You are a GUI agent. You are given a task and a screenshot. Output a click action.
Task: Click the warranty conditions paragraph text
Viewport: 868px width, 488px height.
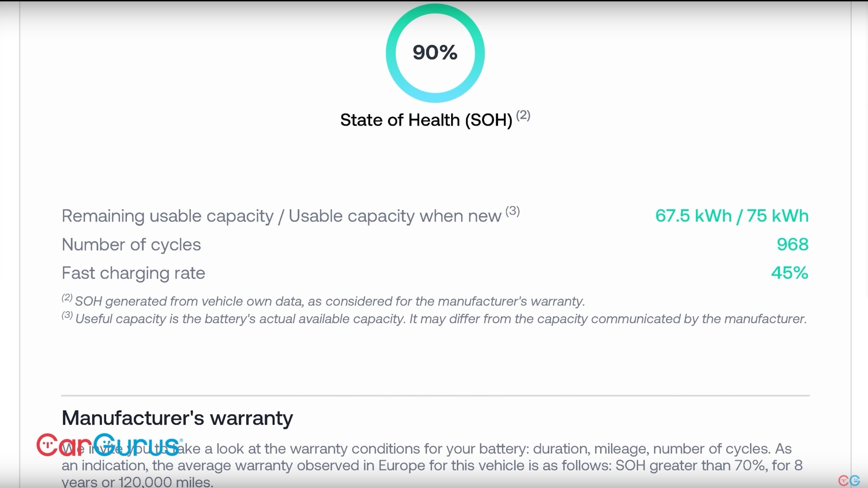pos(432,465)
